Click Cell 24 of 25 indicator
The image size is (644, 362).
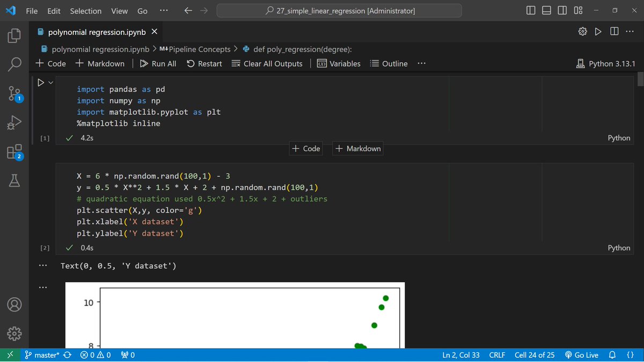[x=535, y=355]
